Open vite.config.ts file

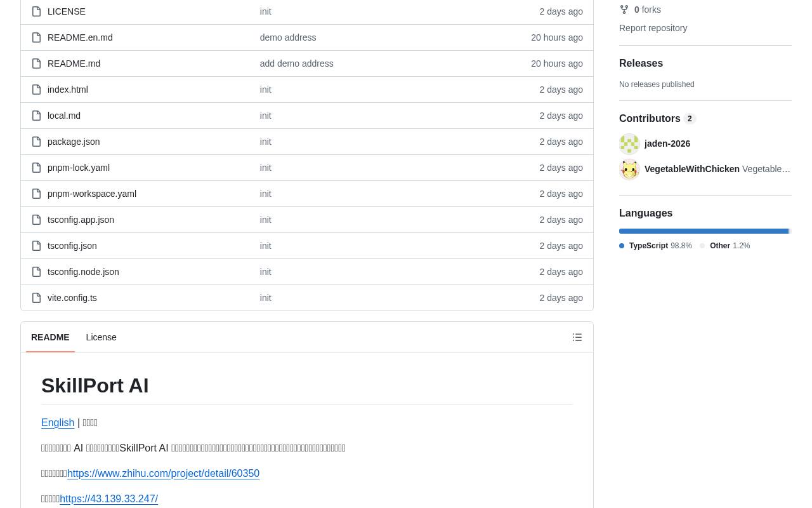click(x=72, y=298)
